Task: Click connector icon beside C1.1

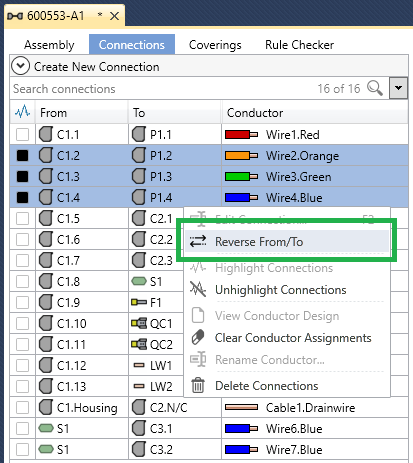Action: [x=46, y=135]
